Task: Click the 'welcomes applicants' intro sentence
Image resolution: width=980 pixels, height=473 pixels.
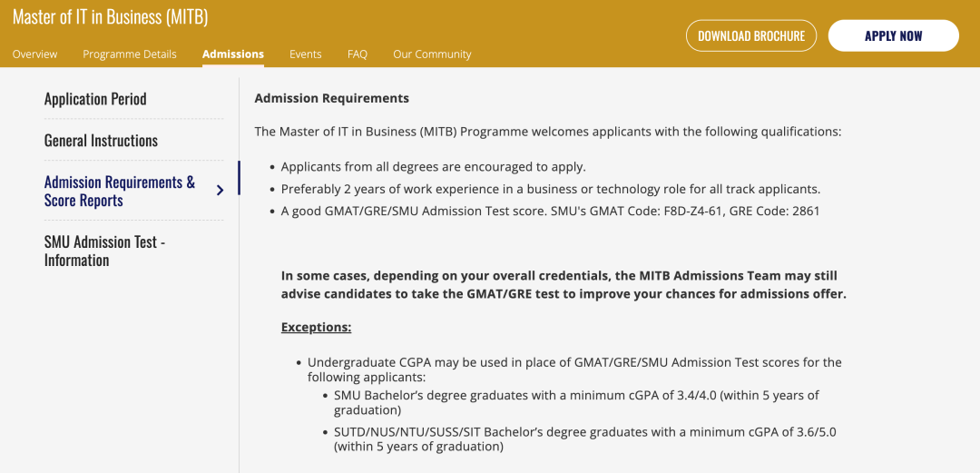Action: click(548, 132)
